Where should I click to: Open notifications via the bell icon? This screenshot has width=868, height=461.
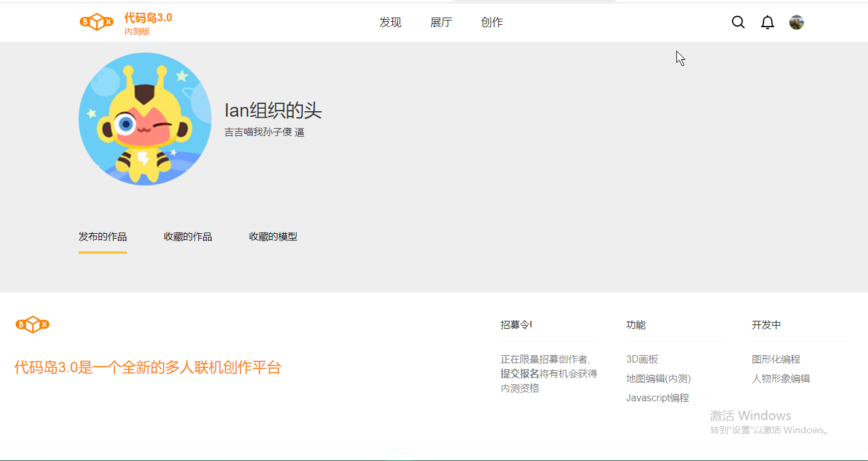coord(767,22)
